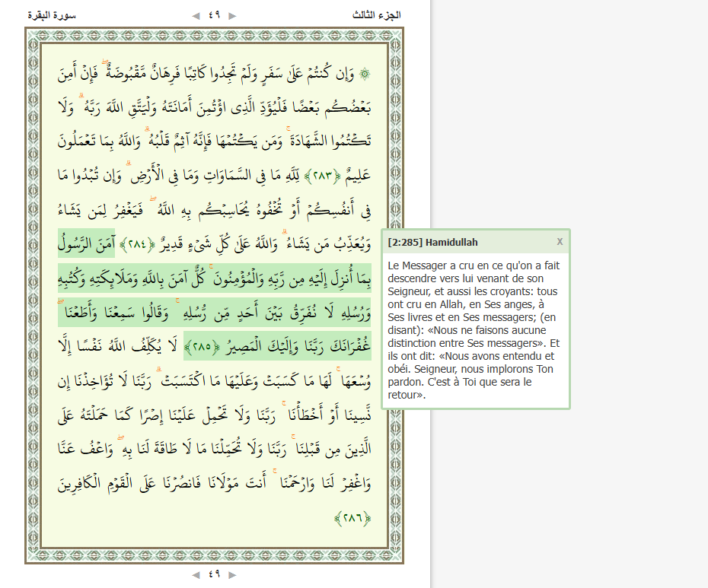This screenshot has width=708, height=588.
Task: Click the surah header "سورة البقرة"
Action: click(52, 15)
